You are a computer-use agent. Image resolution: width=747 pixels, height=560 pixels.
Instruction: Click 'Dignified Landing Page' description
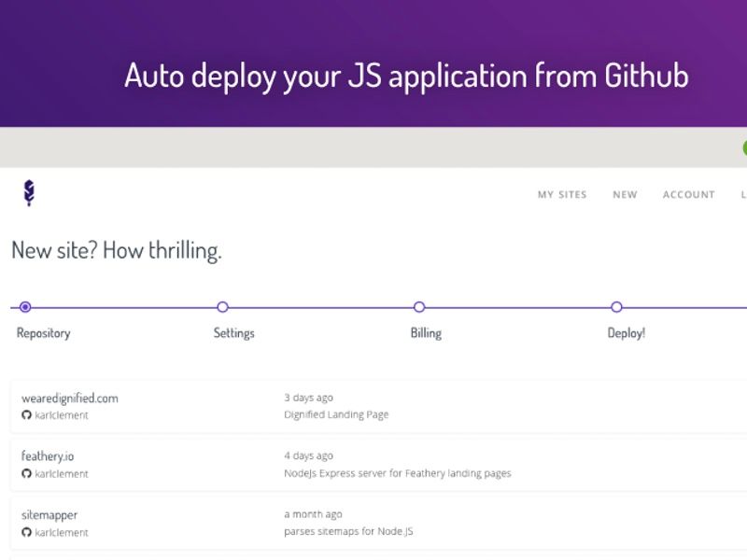tap(336, 414)
